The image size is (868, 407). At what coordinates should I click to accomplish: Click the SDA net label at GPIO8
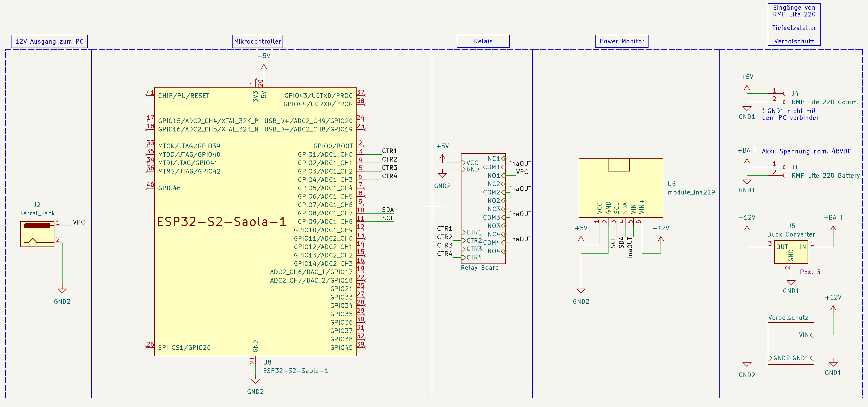point(388,210)
